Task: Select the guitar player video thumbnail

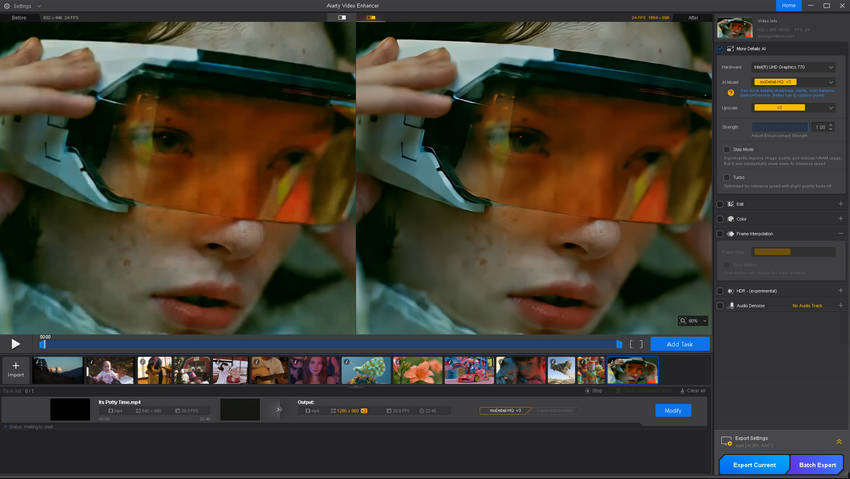Action: coord(269,371)
